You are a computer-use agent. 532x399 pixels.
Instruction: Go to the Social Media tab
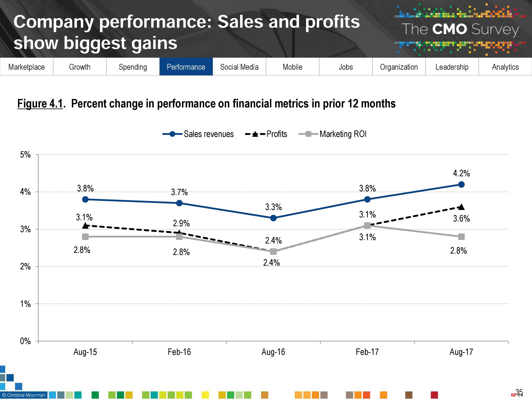(239, 67)
